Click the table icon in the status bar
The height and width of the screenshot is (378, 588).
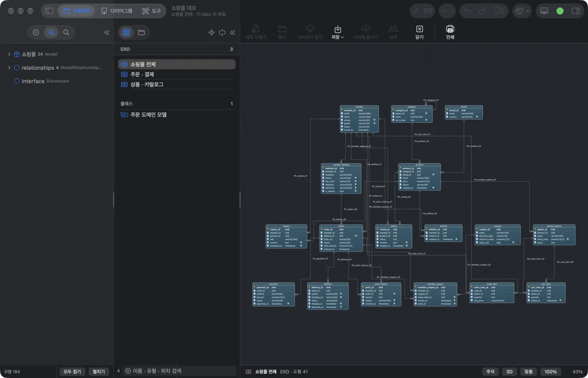[248, 372]
